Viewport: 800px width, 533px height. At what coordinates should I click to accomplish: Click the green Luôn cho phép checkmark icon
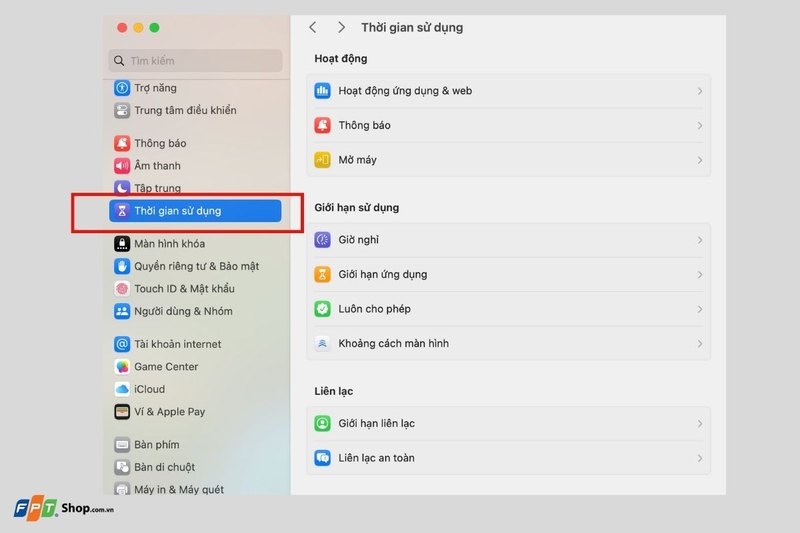pos(322,309)
